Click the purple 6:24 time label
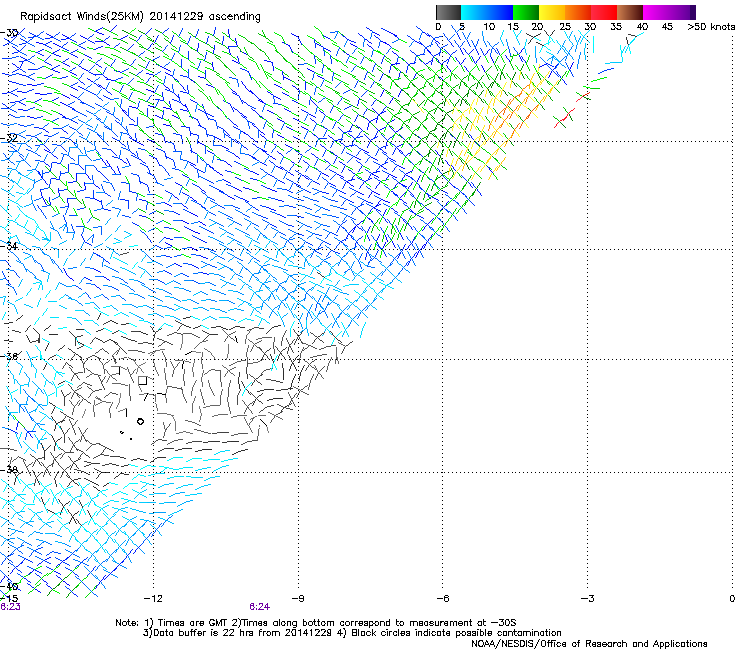The image size is (740, 650). point(260,607)
